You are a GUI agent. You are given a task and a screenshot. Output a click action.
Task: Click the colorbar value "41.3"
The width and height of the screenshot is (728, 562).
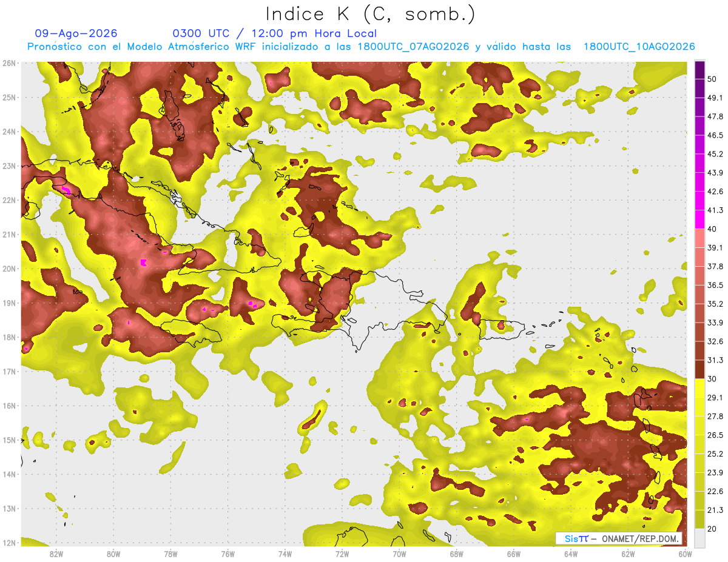[715, 210]
